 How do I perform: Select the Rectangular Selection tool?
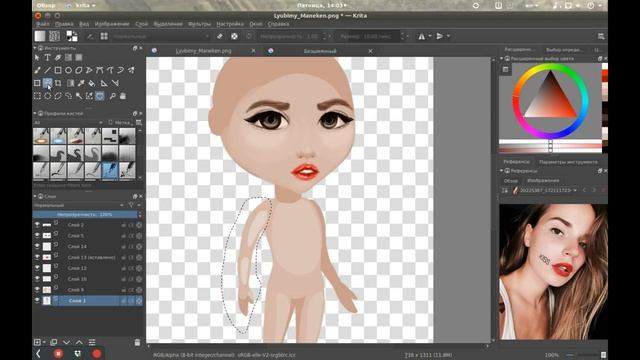click(37, 96)
